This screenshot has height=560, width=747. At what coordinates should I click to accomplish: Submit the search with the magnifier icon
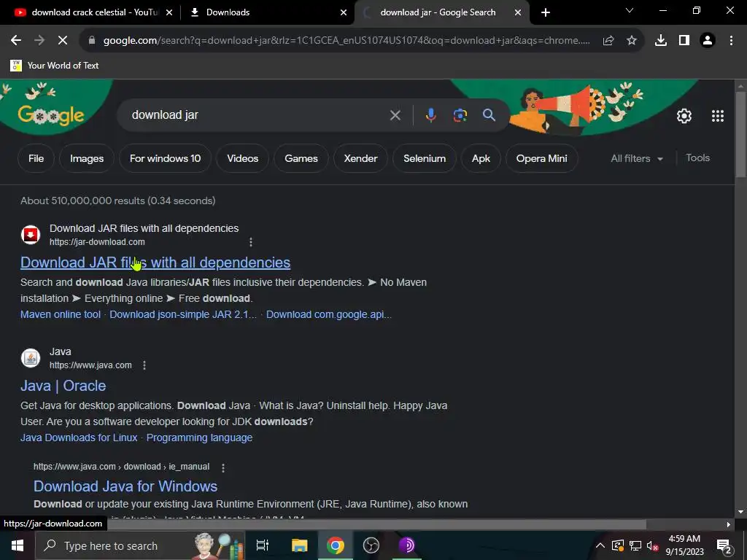(x=489, y=114)
